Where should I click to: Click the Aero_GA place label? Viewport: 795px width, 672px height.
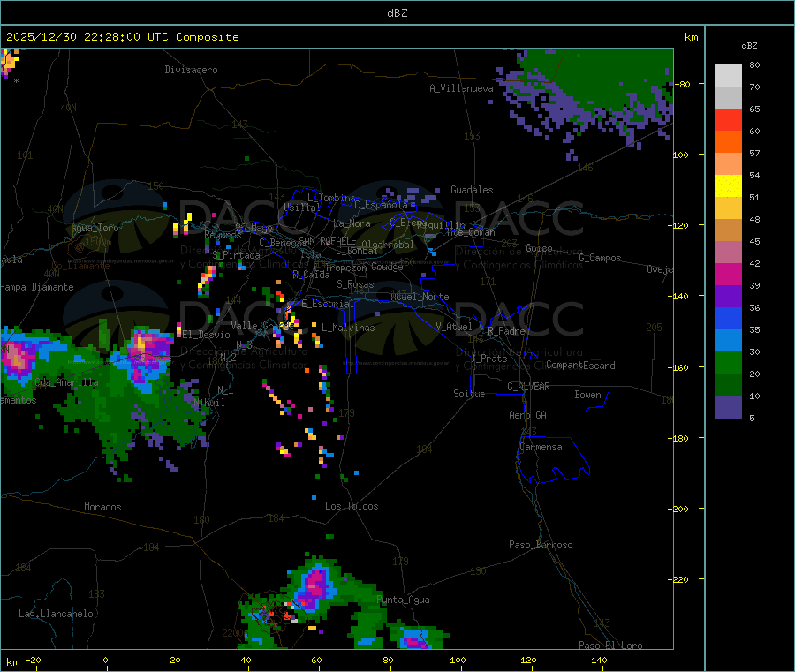tap(528, 415)
